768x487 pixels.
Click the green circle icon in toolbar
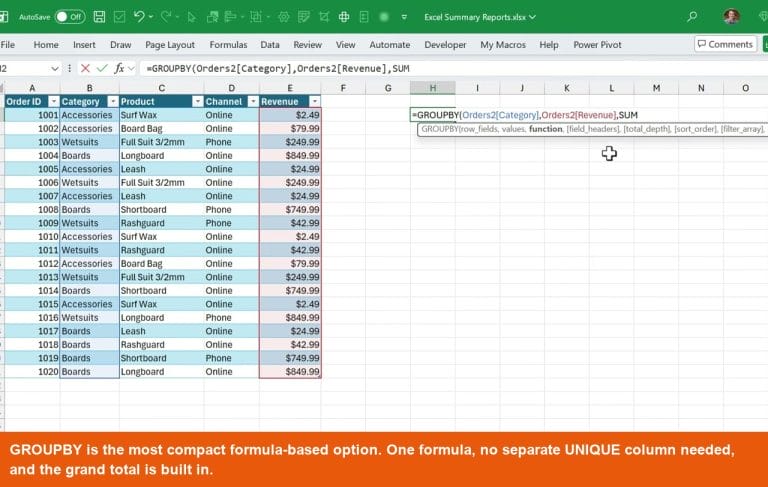coord(384,17)
